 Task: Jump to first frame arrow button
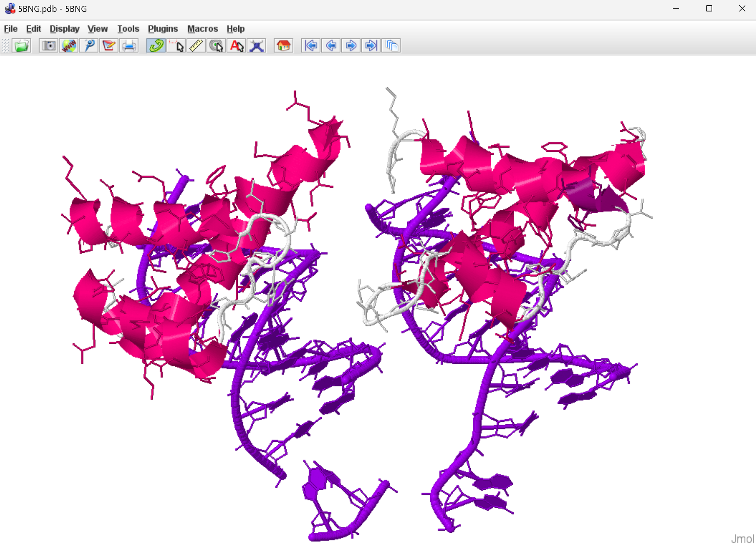pyautogui.click(x=311, y=45)
